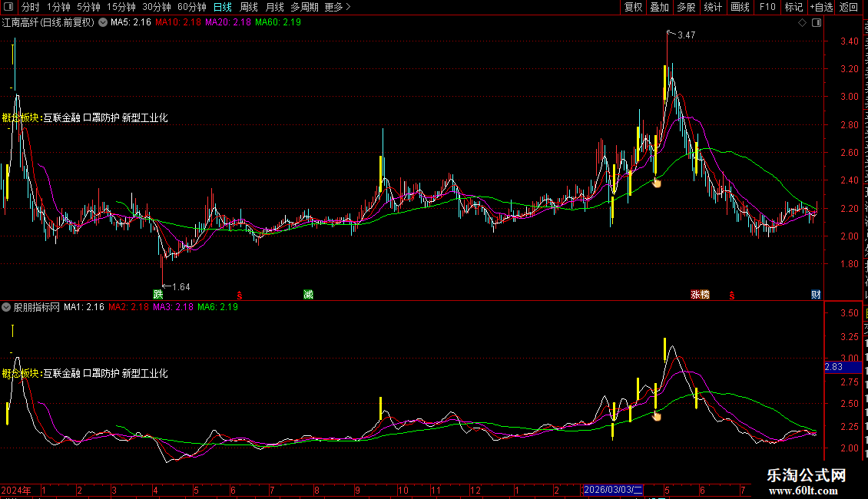Click the 标记 mark button
The height and width of the screenshot is (499, 868).
[793, 7]
